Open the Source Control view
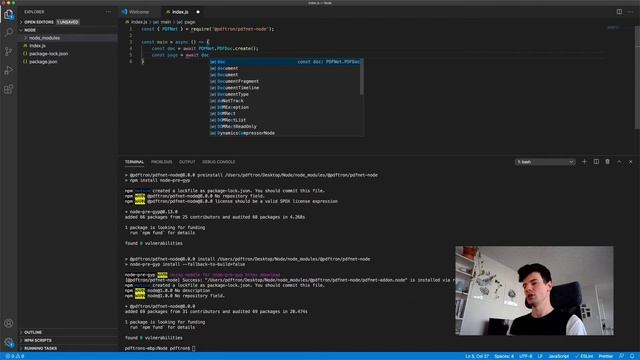 [9, 51]
